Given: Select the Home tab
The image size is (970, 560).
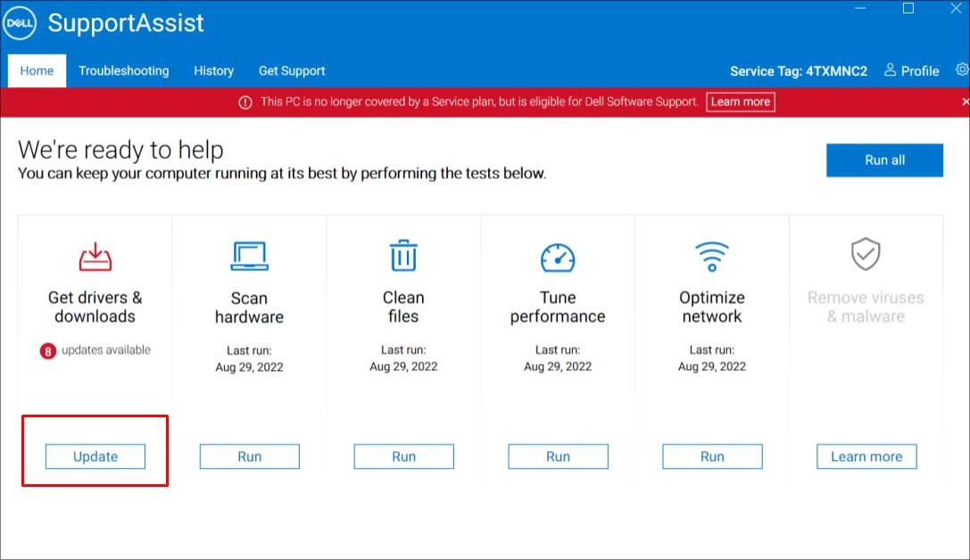Looking at the screenshot, I should (x=37, y=70).
